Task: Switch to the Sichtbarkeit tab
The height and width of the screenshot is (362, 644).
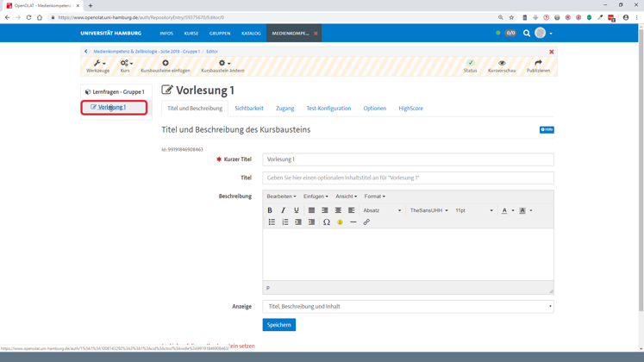Action: click(249, 109)
